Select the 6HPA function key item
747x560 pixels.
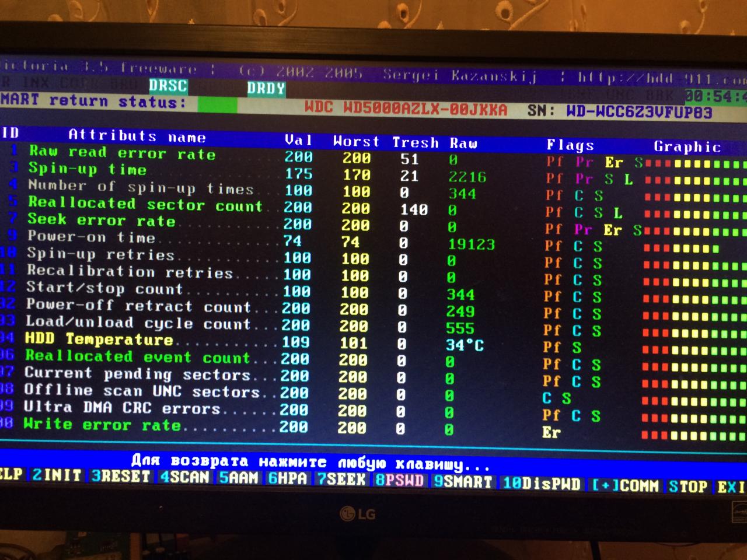pyautogui.click(x=288, y=478)
